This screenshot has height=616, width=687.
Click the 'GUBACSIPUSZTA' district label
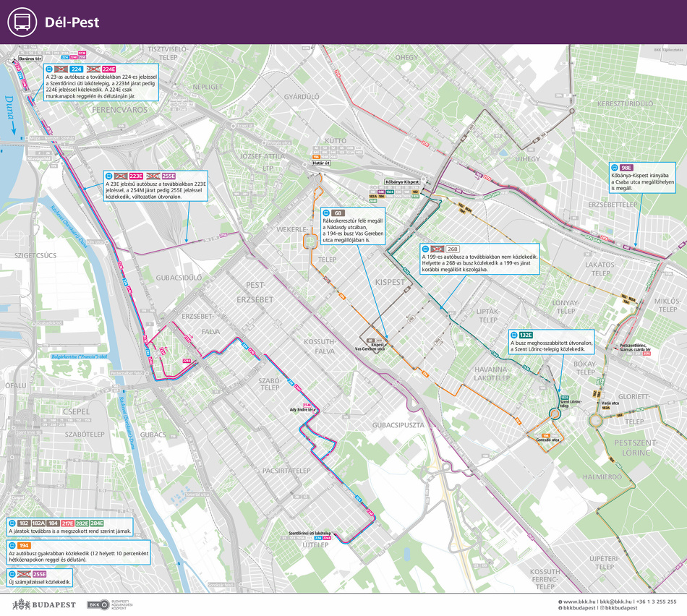coord(398,425)
